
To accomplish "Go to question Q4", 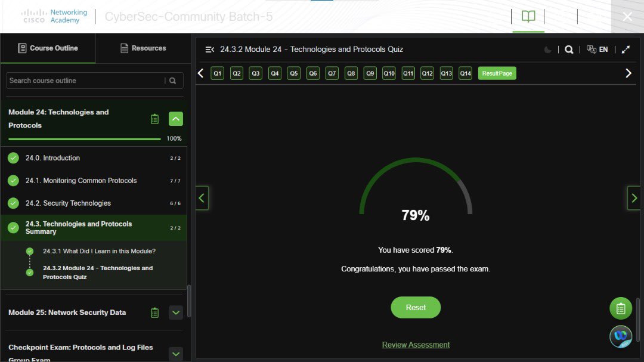I will (275, 73).
